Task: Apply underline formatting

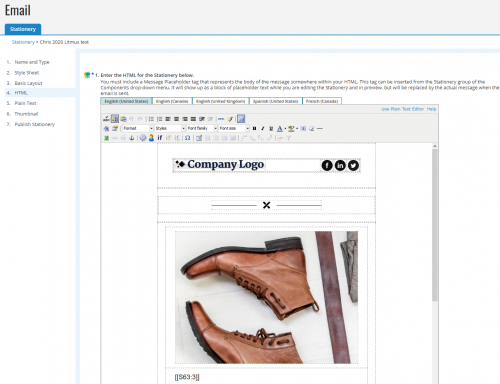Action: [271, 128]
